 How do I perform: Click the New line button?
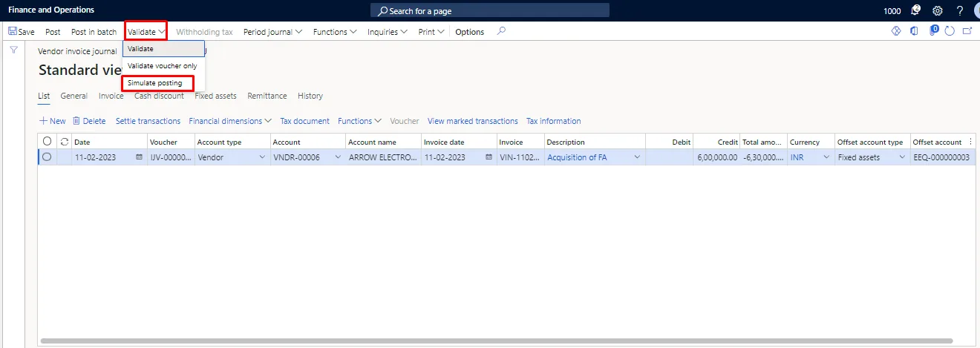[52, 121]
